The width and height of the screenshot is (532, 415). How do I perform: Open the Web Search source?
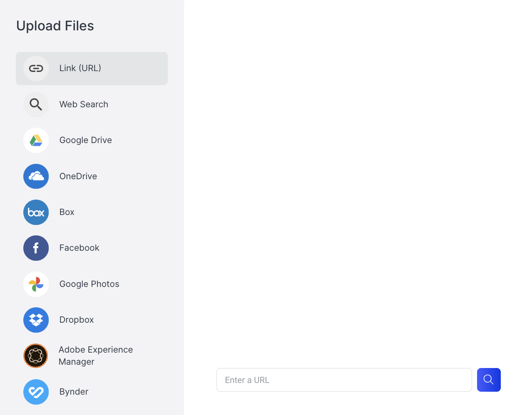click(84, 104)
